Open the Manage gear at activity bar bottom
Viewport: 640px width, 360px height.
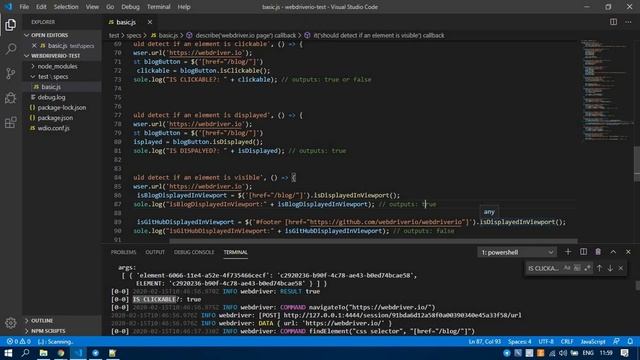point(11,323)
